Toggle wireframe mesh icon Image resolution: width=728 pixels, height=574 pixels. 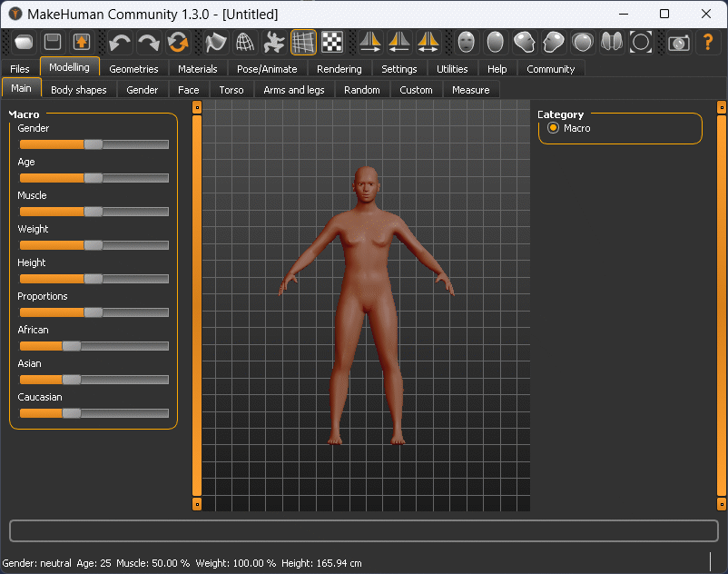(245, 43)
